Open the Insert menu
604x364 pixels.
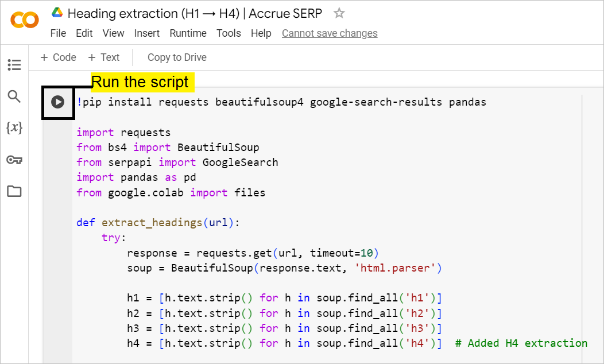click(x=147, y=33)
